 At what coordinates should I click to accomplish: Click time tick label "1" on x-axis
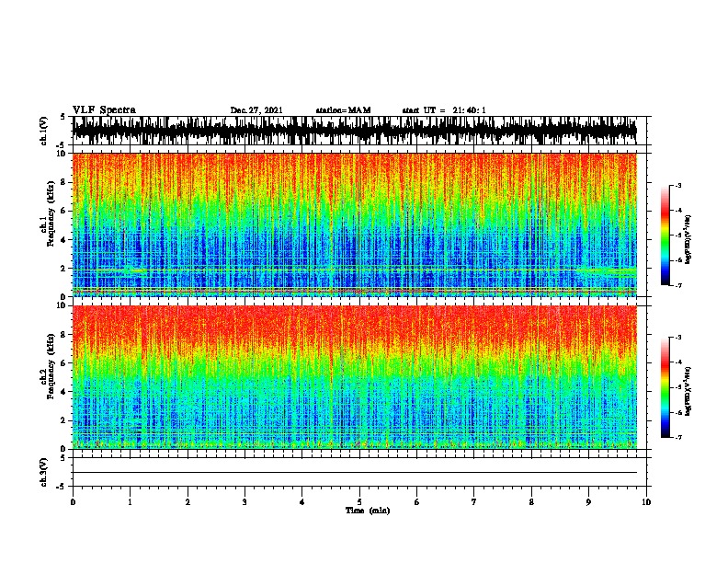(x=130, y=502)
